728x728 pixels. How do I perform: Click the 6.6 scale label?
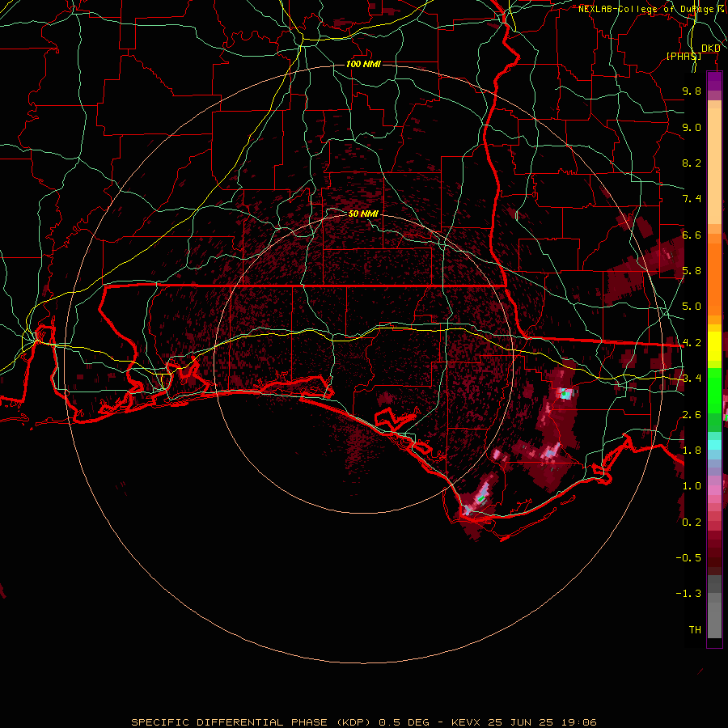[692, 235]
